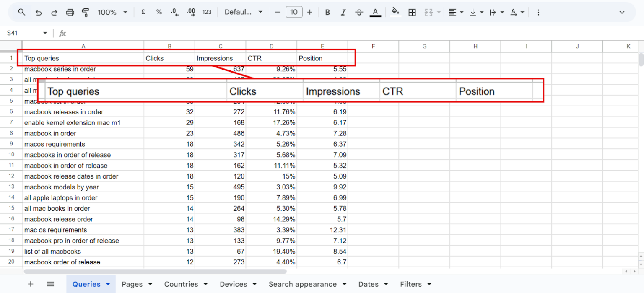This screenshot has height=293, width=644.
Task: Open the text color picker
Action: [375, 12]
